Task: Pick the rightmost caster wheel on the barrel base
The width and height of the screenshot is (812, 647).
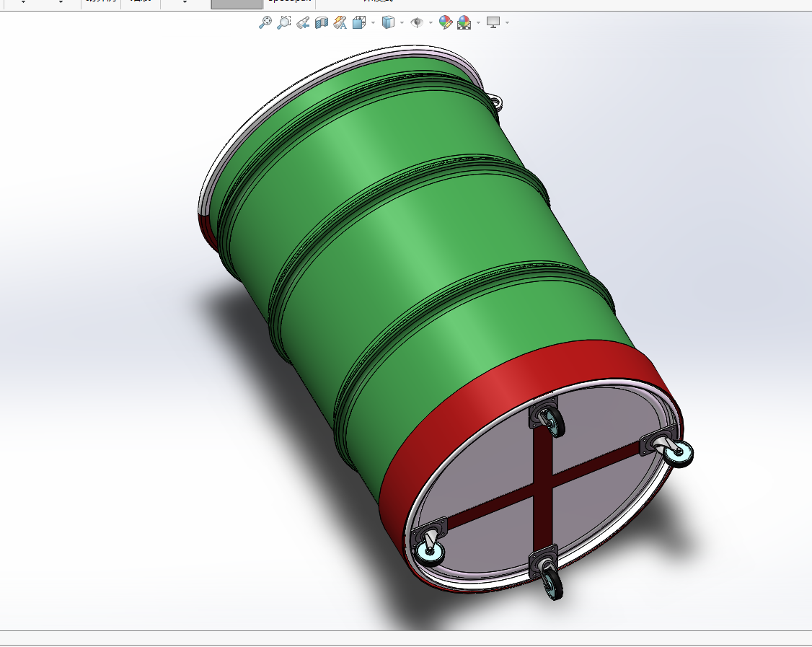Action: click(x=678, y=452)
